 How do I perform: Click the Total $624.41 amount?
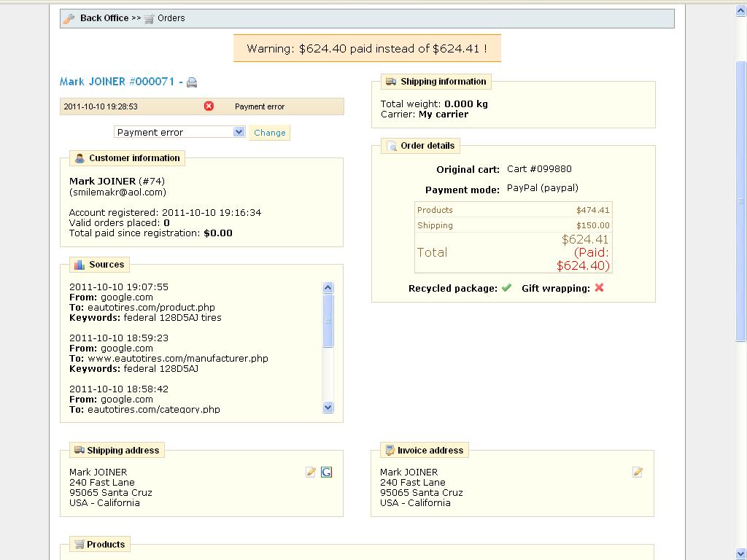[585, 239]
